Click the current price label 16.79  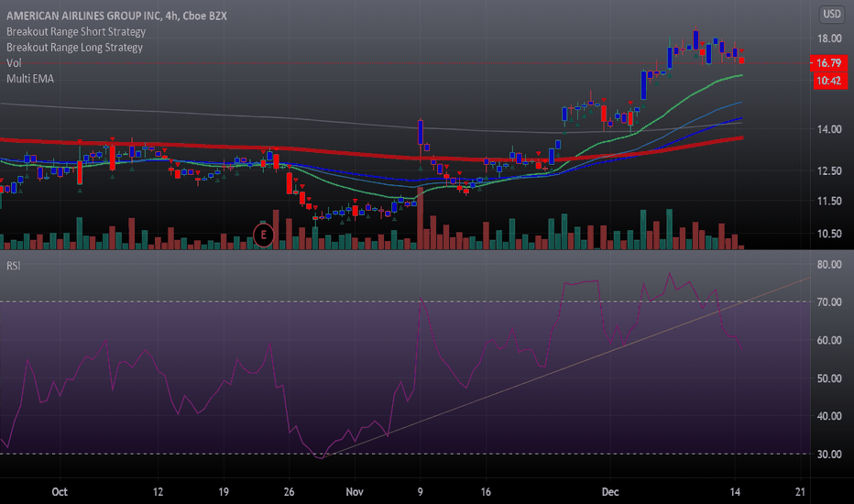click(829, 63)
